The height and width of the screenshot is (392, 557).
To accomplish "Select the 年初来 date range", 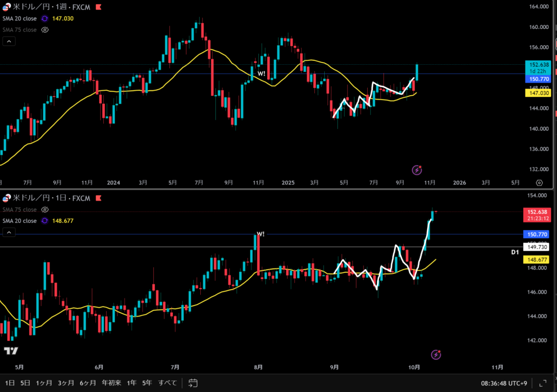I will coord(111,383).
